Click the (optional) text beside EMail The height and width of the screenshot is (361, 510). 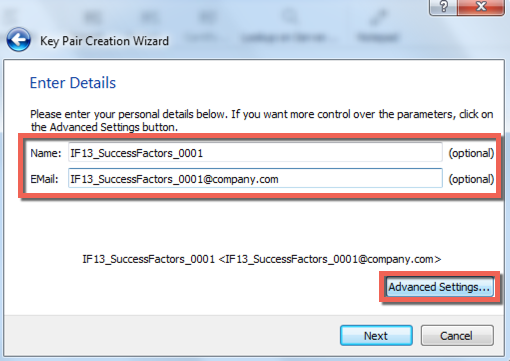471,179
